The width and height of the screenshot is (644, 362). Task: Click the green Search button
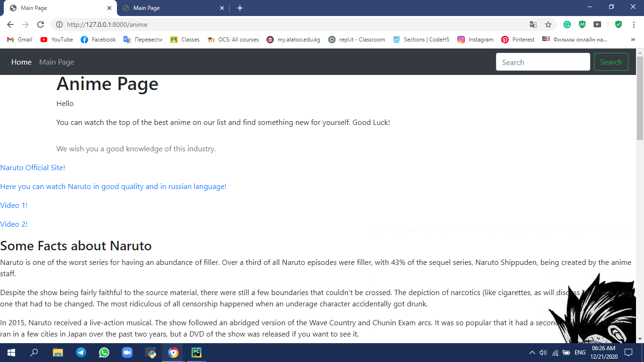point(611,62)
